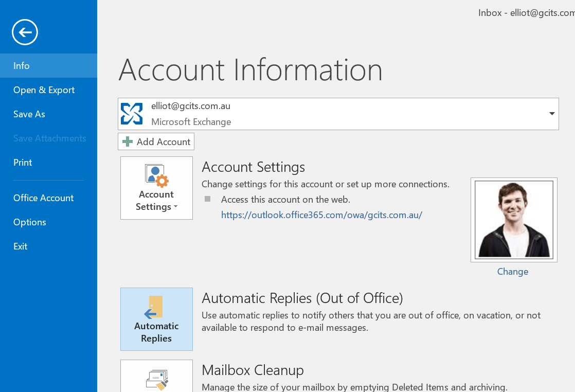The width and height of the screenshot is (575, 392).
Task: Click Exit to close Outlook
Action: tap(20, 246)
